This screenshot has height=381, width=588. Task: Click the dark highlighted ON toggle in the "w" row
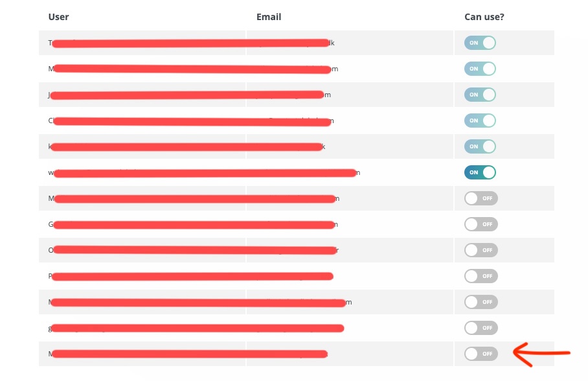pyautogui.click(x=480, y=172)
